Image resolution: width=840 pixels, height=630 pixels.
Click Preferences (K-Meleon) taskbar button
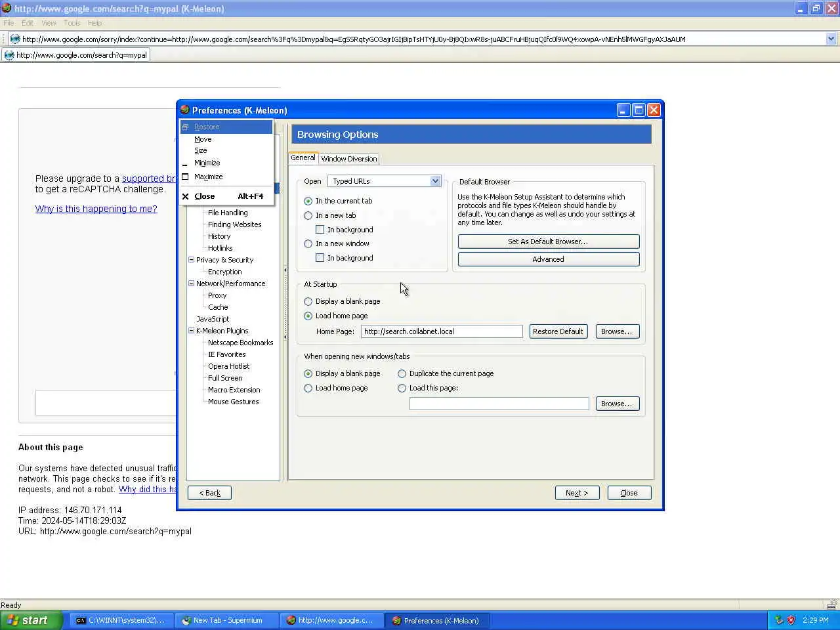click(436, 620)
